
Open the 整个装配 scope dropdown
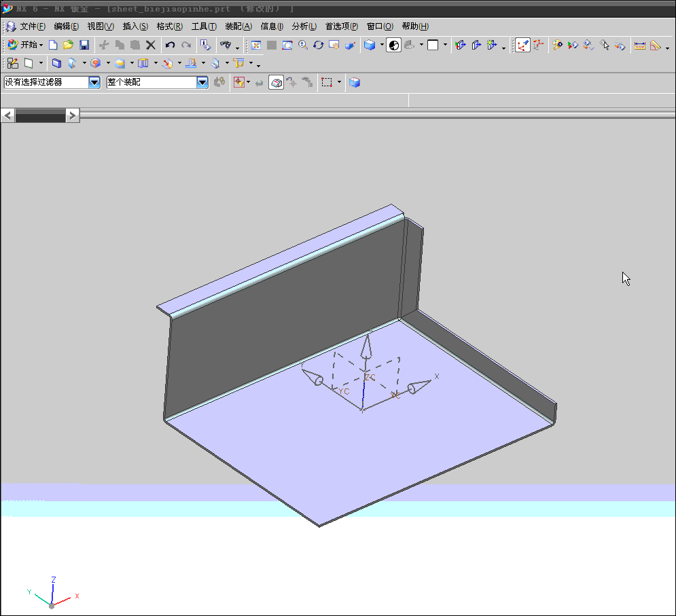[x=202, y=82]
